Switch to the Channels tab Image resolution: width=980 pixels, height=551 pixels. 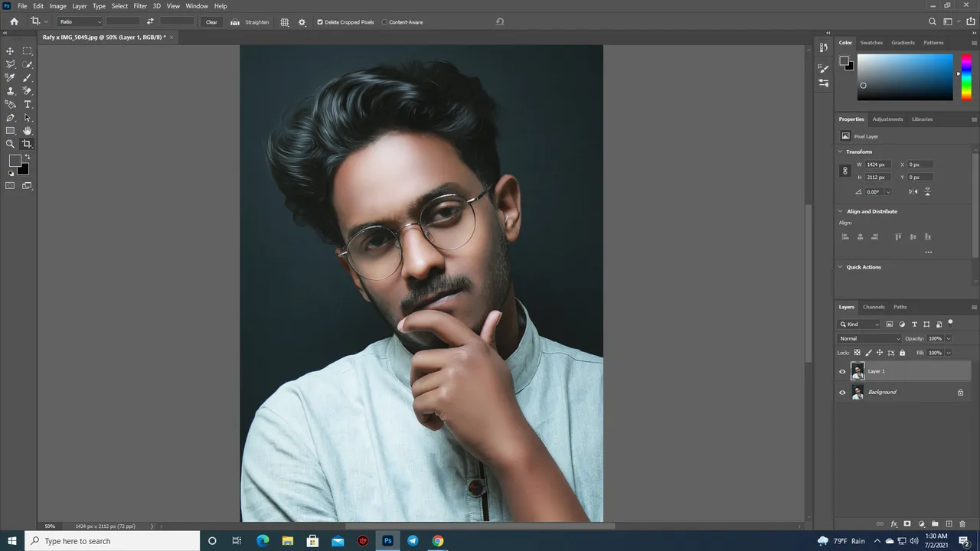click(874, 307)
